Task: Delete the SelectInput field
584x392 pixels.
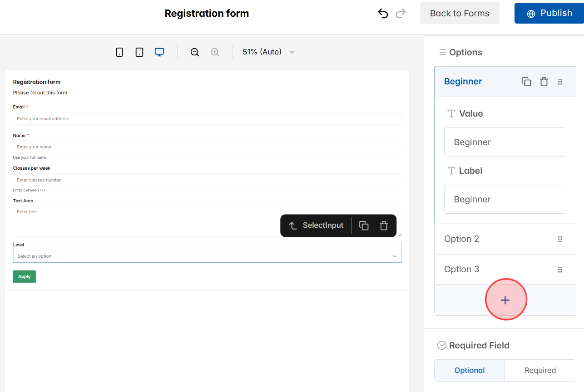Action: click(384, 225)
